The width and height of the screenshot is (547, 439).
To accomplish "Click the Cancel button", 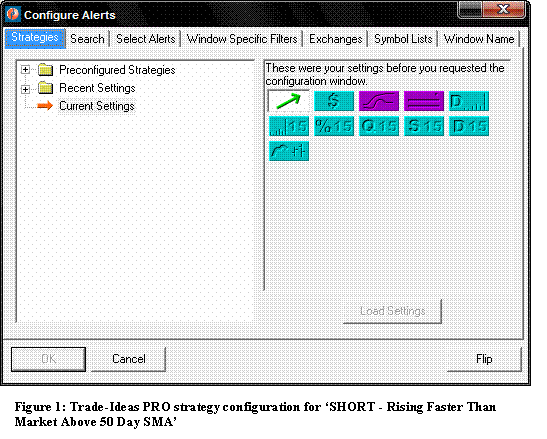I will point(128,359).
